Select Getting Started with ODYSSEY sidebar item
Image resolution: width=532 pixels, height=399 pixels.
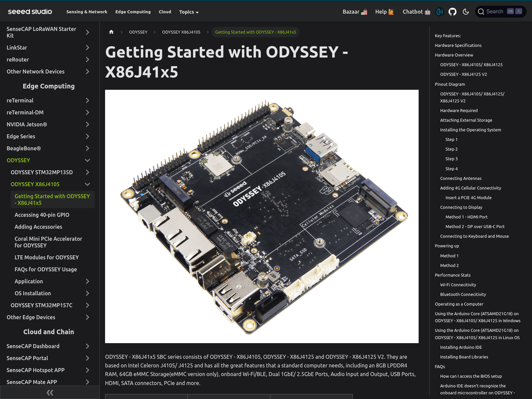pyautogui.click(x=53, y=199)
